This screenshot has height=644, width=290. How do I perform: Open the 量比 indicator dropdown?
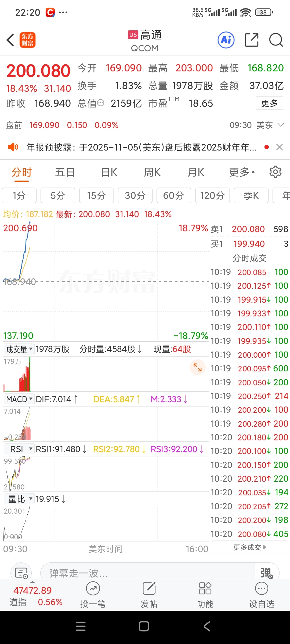[x=19, y=499]
